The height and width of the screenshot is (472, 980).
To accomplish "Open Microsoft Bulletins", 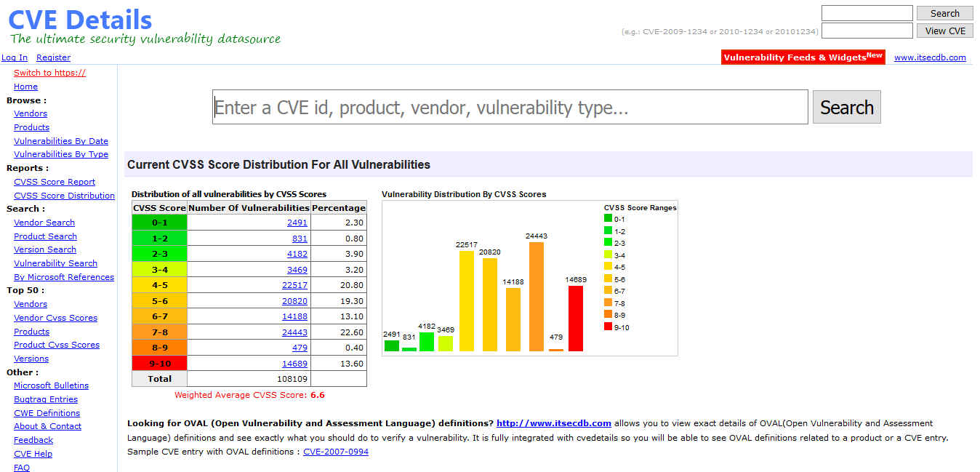I will [51, 385].
